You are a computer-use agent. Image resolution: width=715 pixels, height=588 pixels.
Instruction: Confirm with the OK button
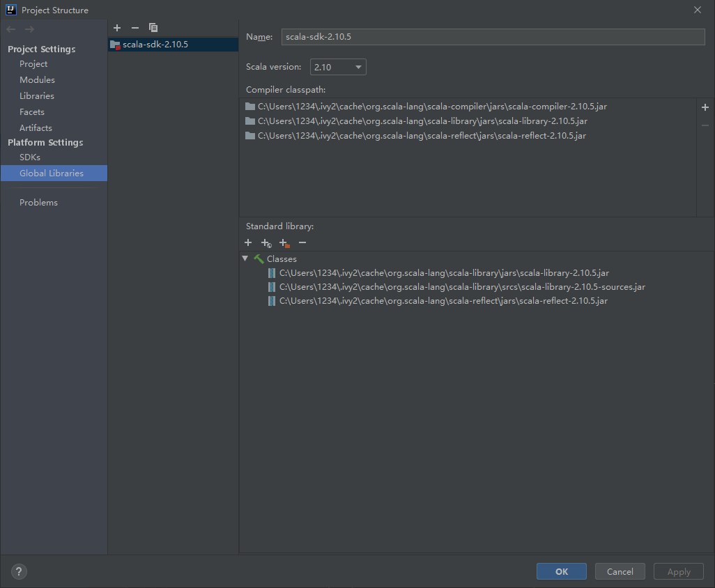[x=561, y=571]
